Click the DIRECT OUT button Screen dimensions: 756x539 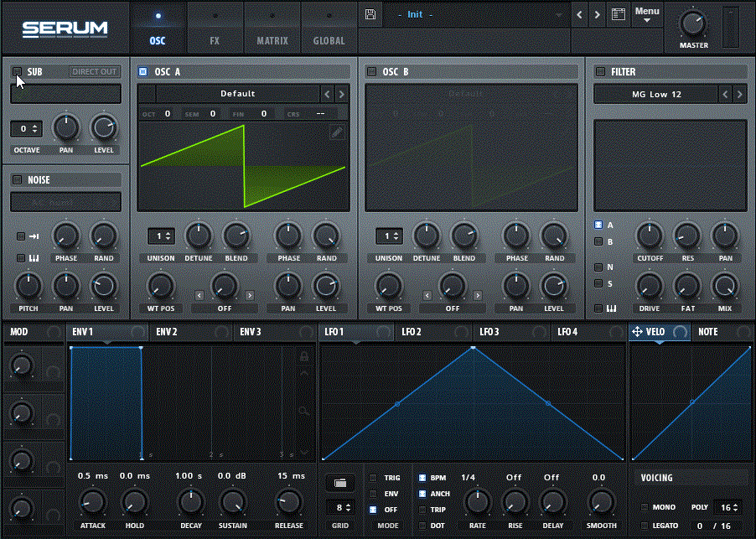[94, 72]
